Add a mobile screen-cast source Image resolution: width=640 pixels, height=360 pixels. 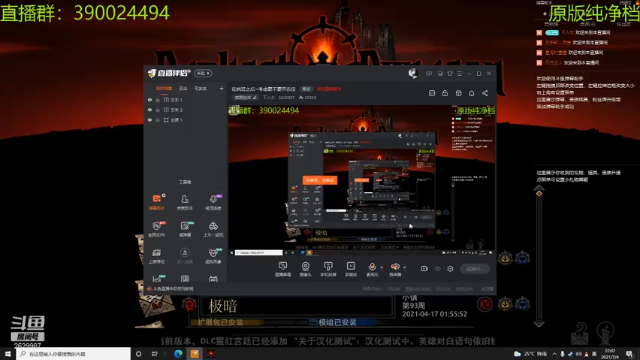pyautogui.click(x=328, y=269)
